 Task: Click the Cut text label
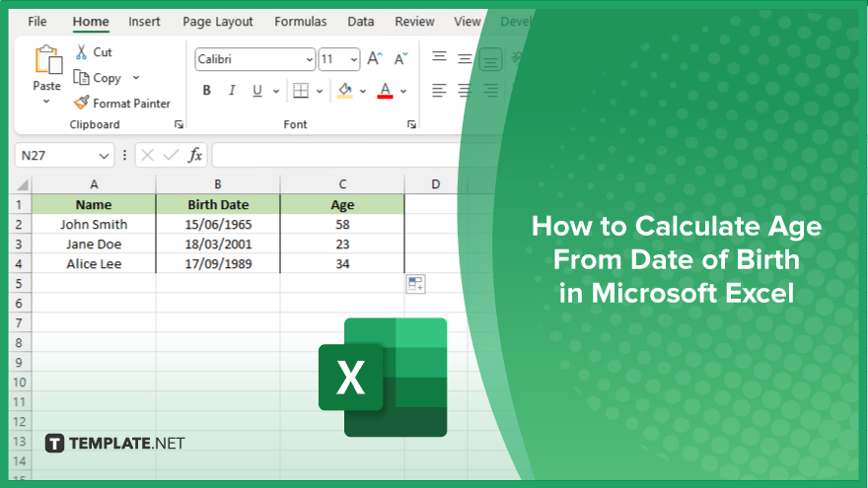point(103,52)
